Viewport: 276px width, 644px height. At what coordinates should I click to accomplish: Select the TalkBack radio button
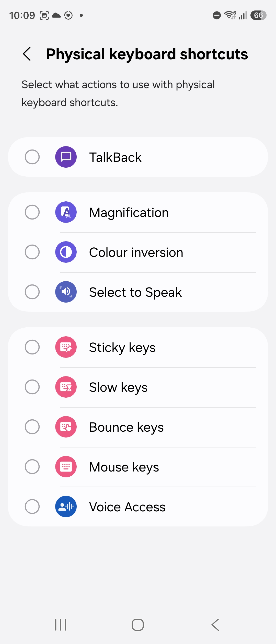[32, 157]
